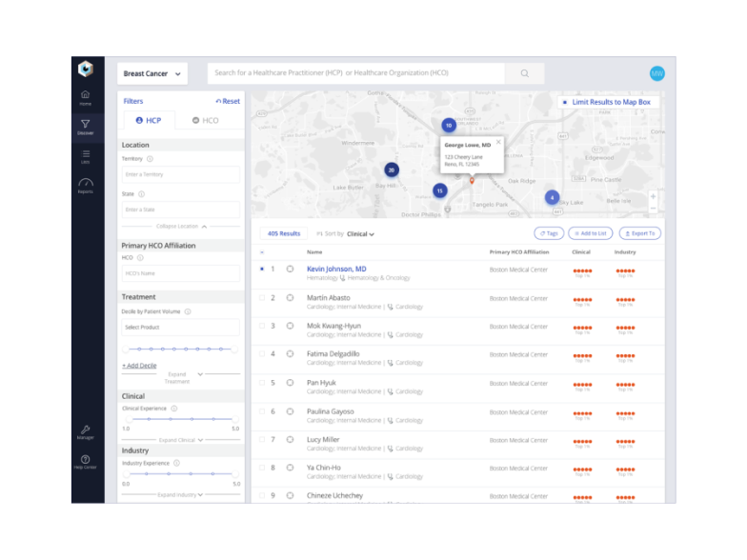This screenshot has height=560, width=747.
Task: Sort by the Clinical column header
Action: (x=581, y=251)
